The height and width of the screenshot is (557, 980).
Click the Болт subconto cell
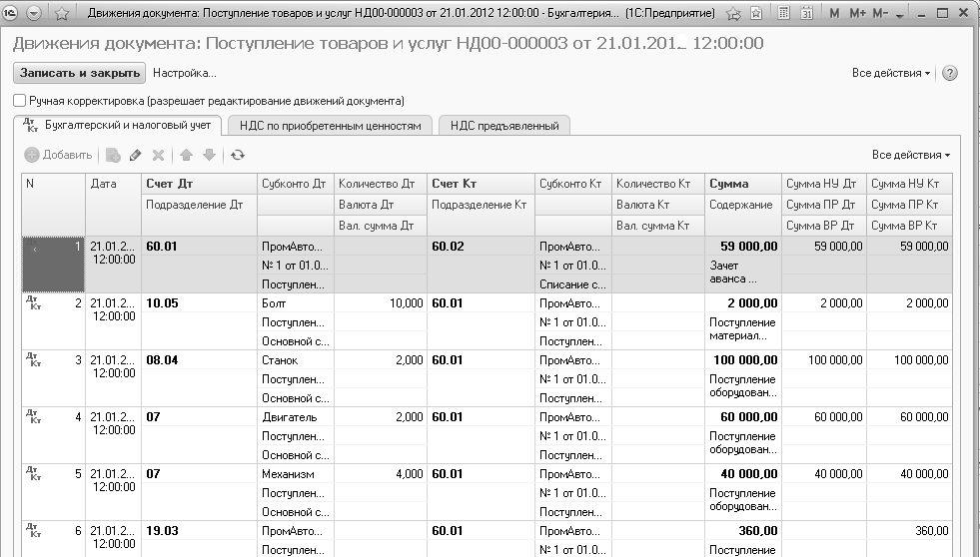(295, 302)
